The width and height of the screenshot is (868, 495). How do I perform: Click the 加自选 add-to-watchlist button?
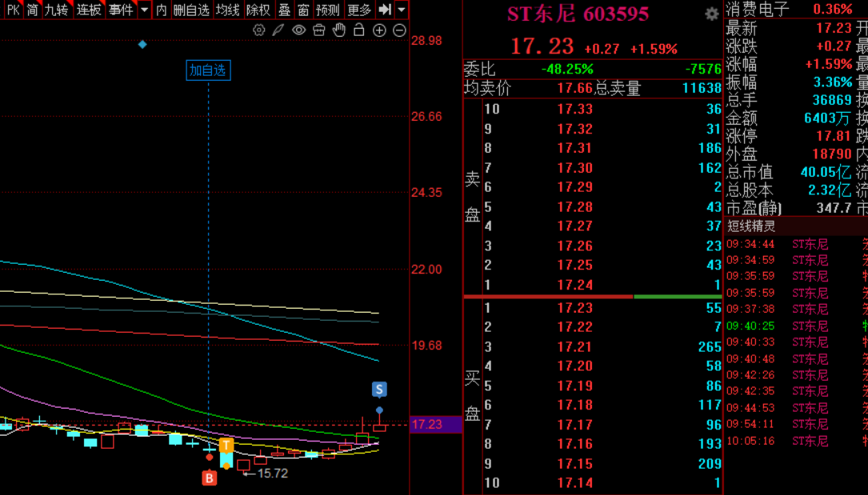pyautogui.click(x=208, y=70)
